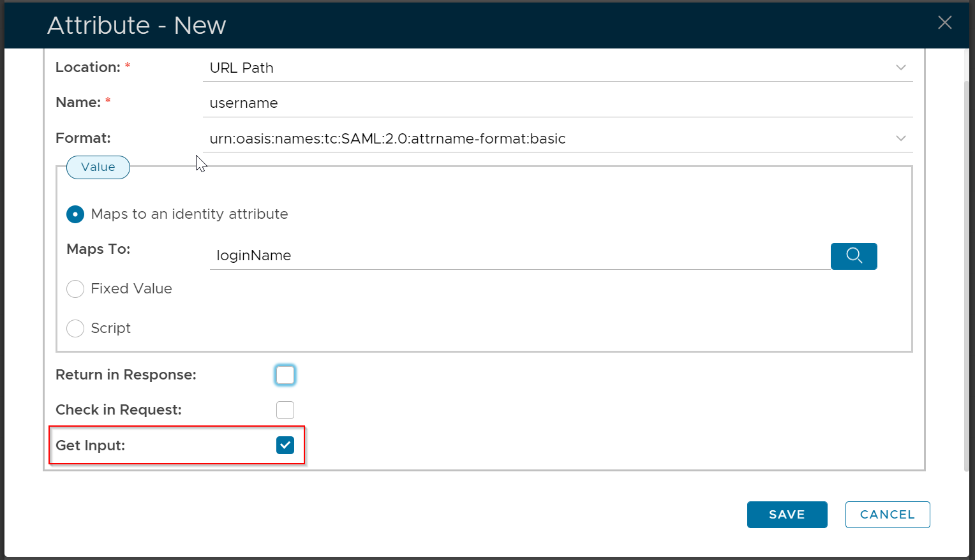Tick the Check in Request checkbox

285,410
